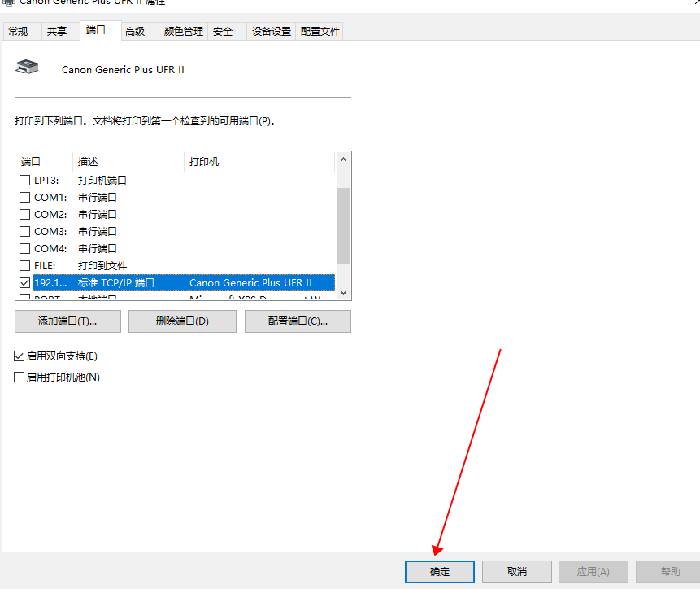The width and height of the screenshot is (700, 589).
Task: Open the 共享 tab
Action: click(57, 32)
